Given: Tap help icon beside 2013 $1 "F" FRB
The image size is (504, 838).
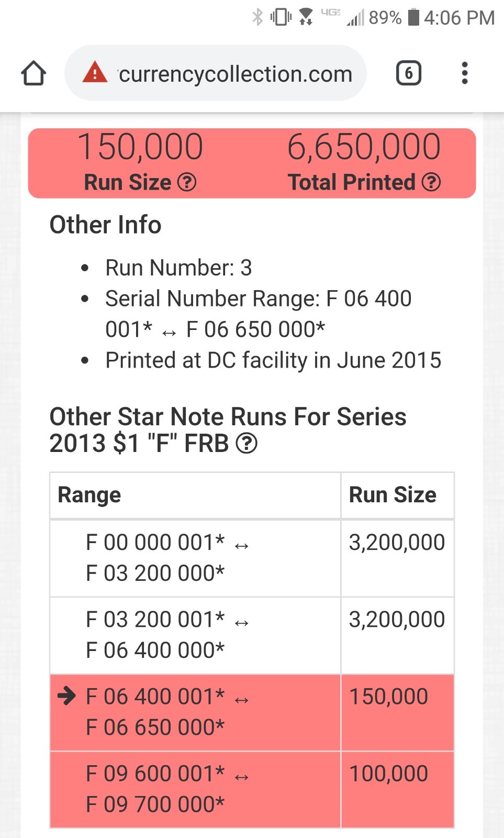Looking at the screenshot, I should coord(247,444).
